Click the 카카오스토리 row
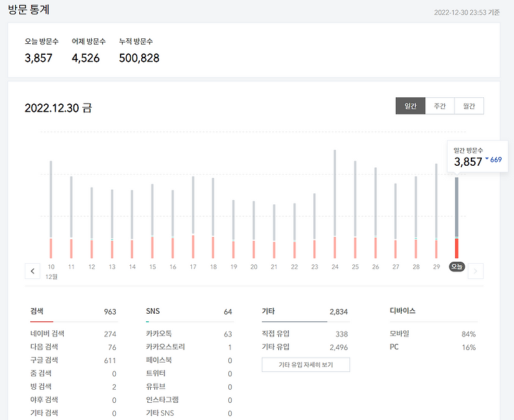Image resolution: width=514 pixels, height=420 pixels. click(x=189, y=347)
